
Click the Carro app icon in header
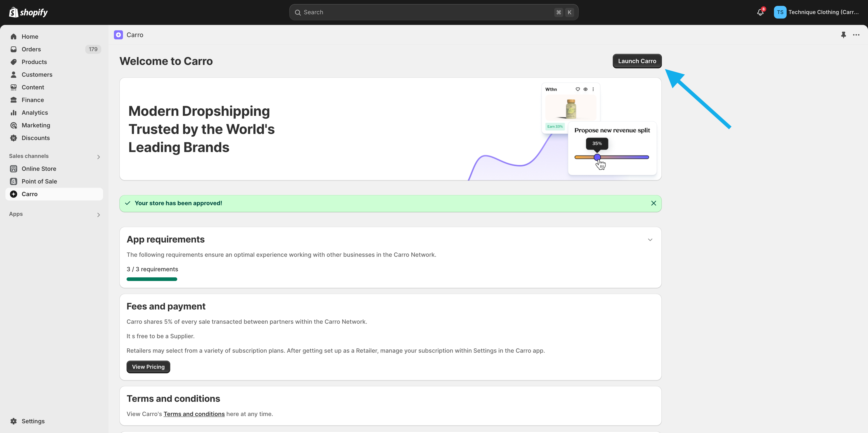[x=118, y=35]
